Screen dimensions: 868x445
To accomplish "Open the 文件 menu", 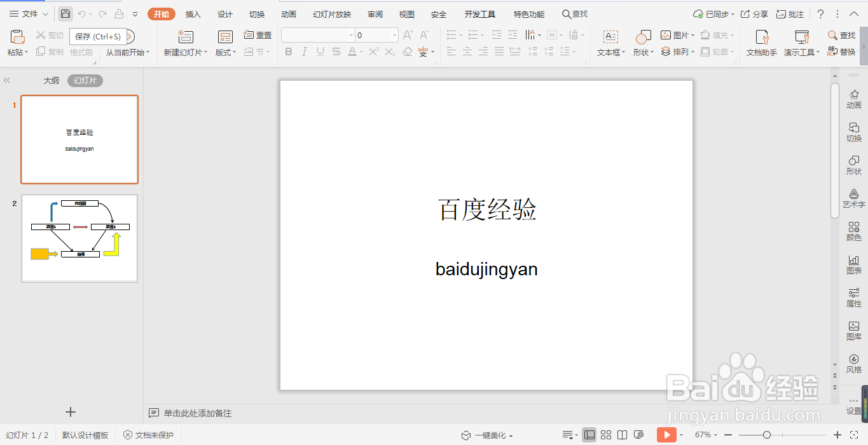I will coord(28,14).
